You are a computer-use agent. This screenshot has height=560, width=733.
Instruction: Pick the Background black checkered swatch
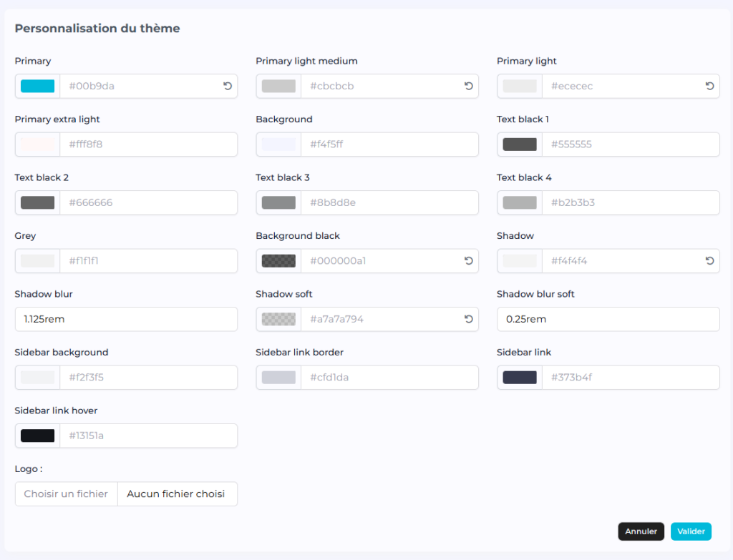click(x=278, y=261)
